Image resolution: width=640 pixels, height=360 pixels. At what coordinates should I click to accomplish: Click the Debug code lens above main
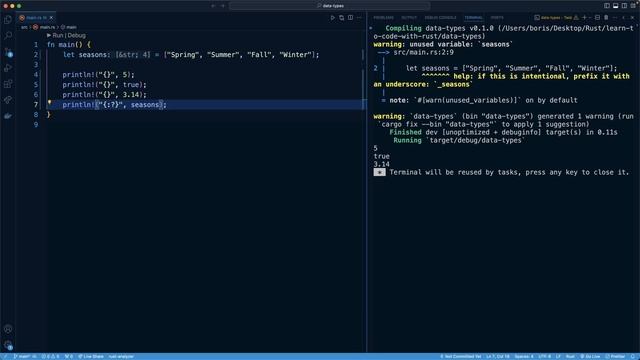tap(77, 36)
